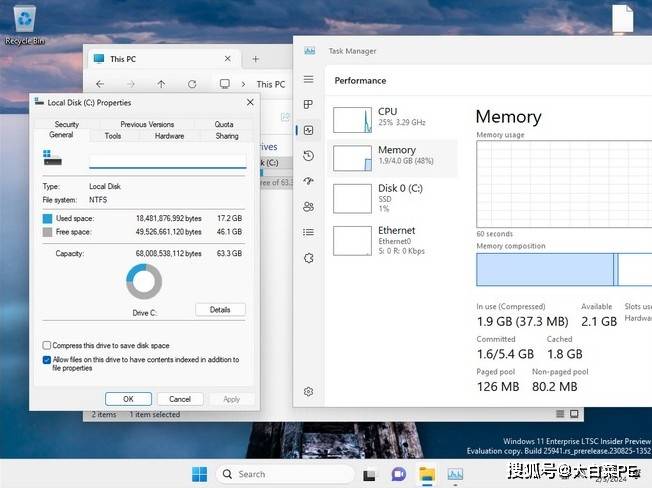Image resolution: width=652 pixels, height=488 pixels.
Task: Select CPU in Performance list
Action: coord(393,120)
